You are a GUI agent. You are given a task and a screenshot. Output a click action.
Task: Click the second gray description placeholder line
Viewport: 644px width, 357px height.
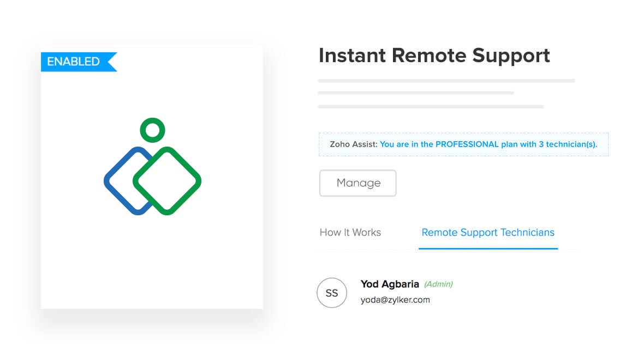pyautogui.click(x=416, y=93)
